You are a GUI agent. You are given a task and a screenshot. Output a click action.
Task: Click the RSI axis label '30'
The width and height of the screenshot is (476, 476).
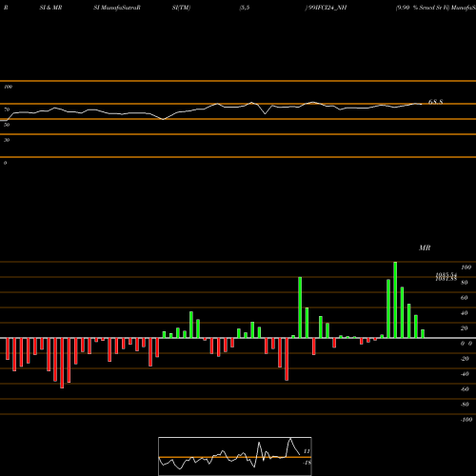click(7, 140)
